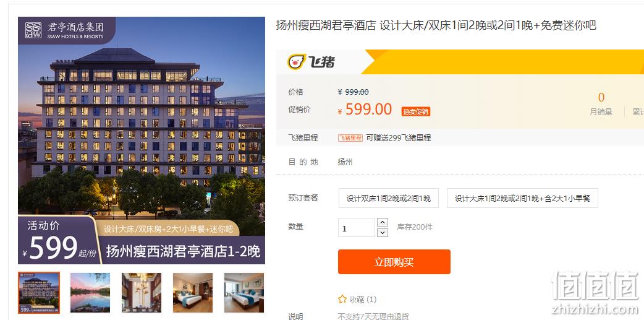
Task: Select the king bed room thumbnail
Action: pyautogui.click(x=193, y=292)
